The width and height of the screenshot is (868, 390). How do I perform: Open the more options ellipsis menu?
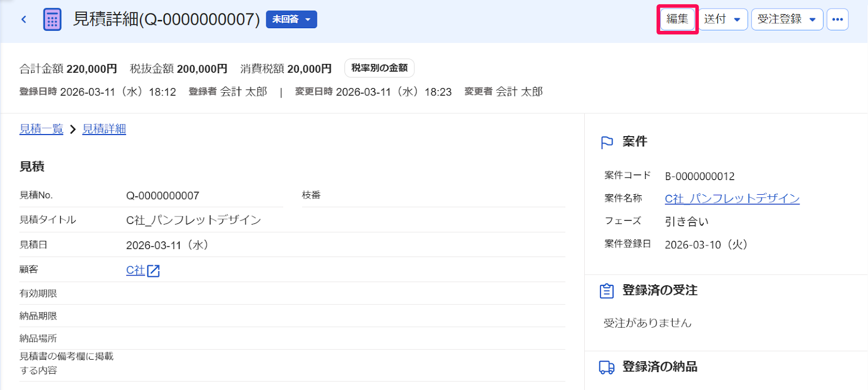point(838,19)
